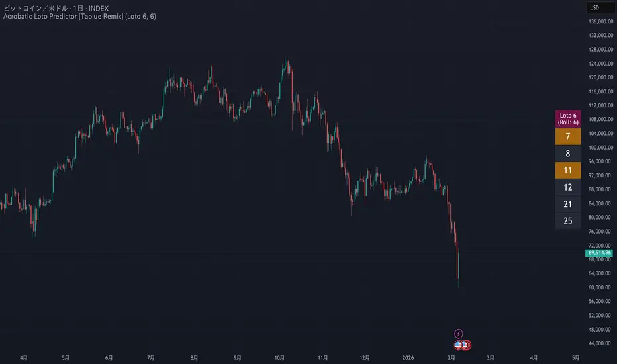
Task: Click the Loto 6 table header cell
Action: 567,119
